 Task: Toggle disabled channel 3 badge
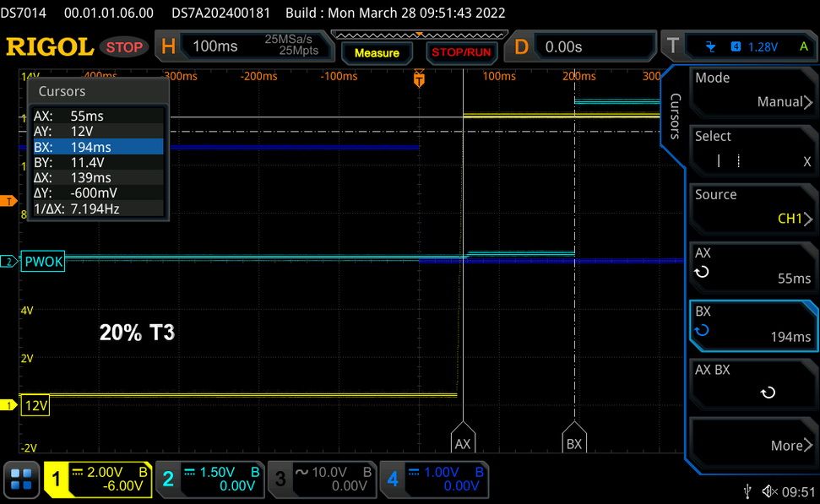click(x=280, y=480)
